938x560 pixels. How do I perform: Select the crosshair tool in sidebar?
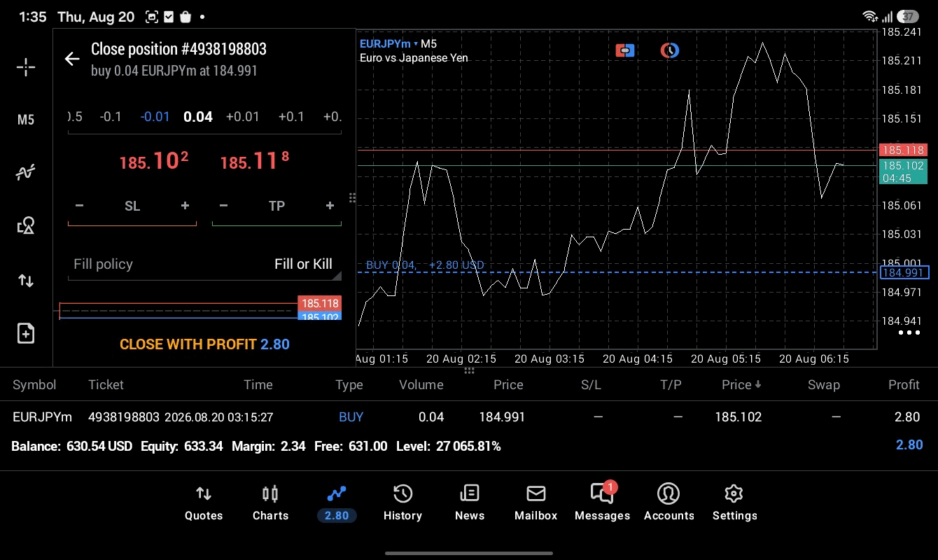[26, 67]
